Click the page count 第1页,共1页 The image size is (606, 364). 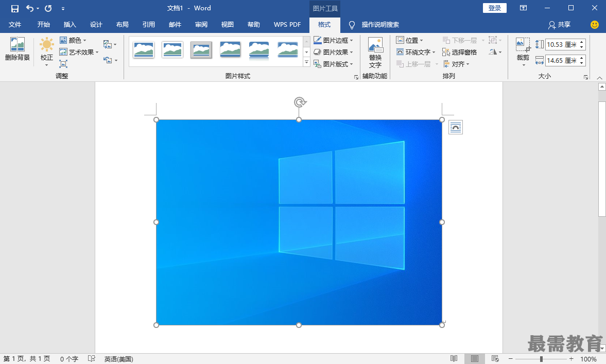point(27,359)
